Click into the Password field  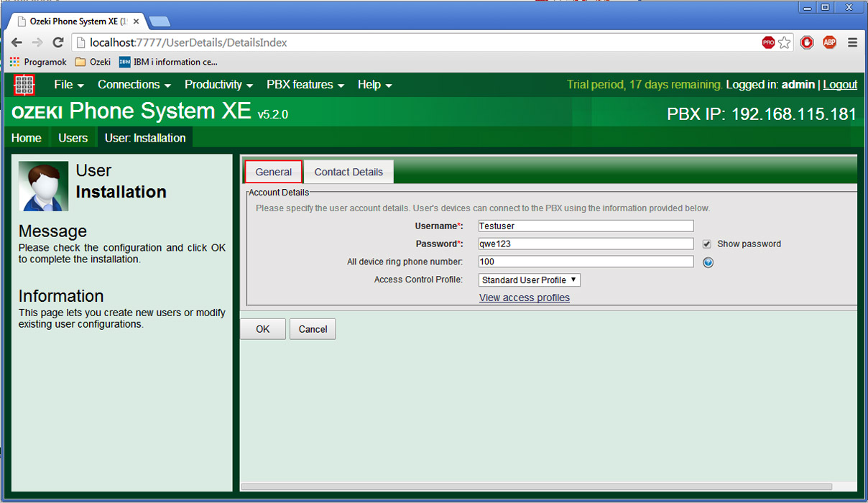tap(586, 244)
